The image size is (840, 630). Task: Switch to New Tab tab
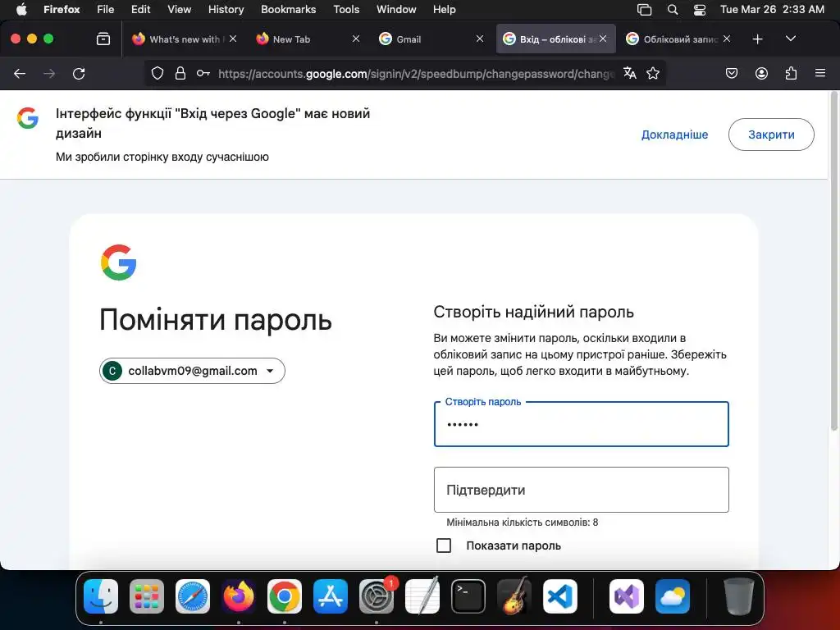(x=307, y=39)
